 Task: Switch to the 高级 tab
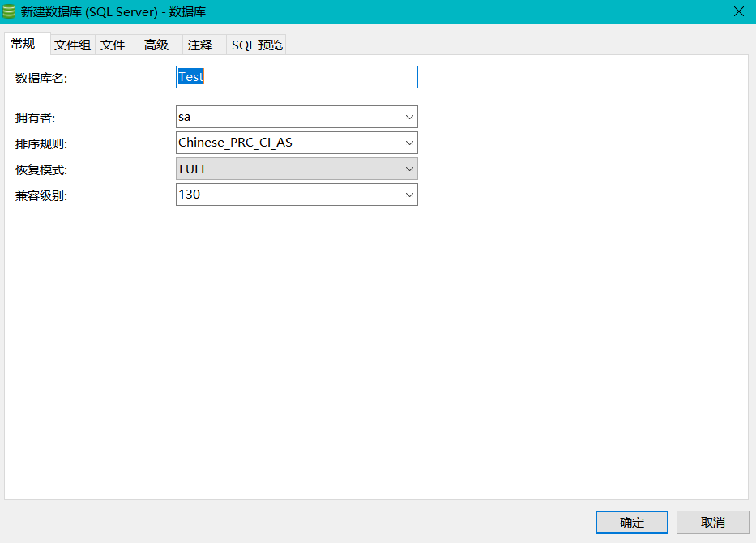[x=160, y=45]
